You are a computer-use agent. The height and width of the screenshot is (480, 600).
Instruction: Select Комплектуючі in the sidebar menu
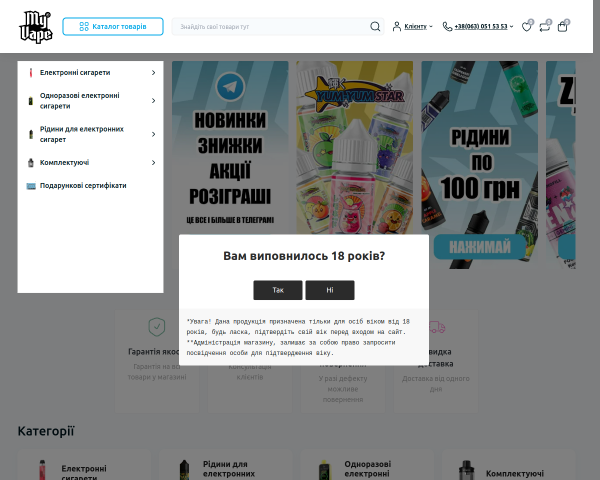click(x=64, y=163)
